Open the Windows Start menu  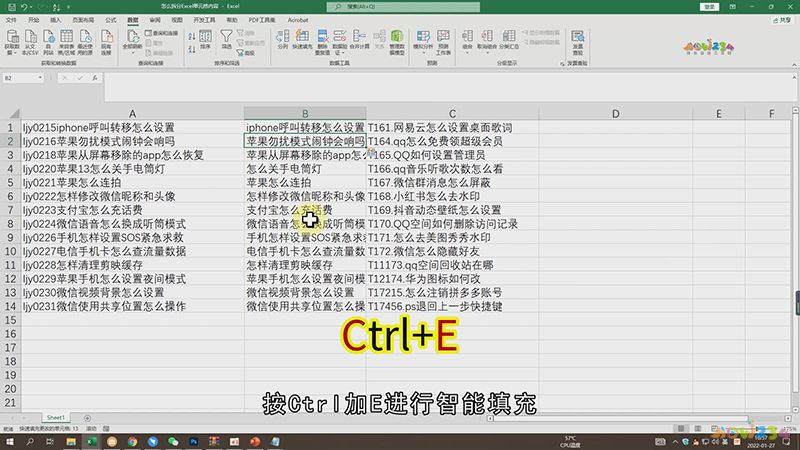(x=9, y=441)
